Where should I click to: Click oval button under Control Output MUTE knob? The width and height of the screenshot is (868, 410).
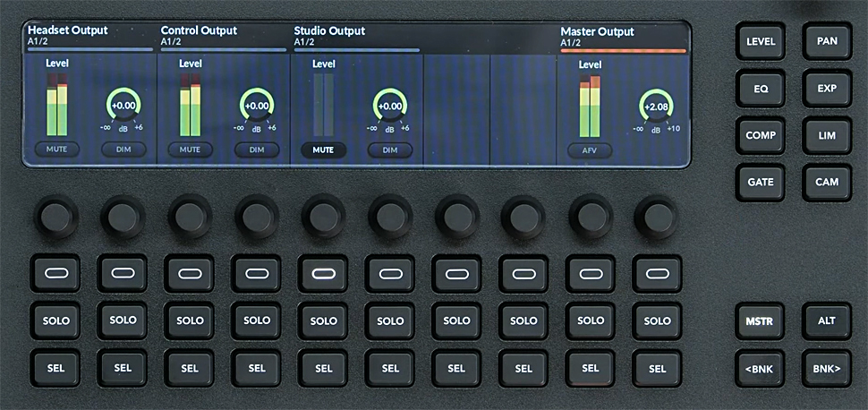pyautogui.click(x=190, y=274)
